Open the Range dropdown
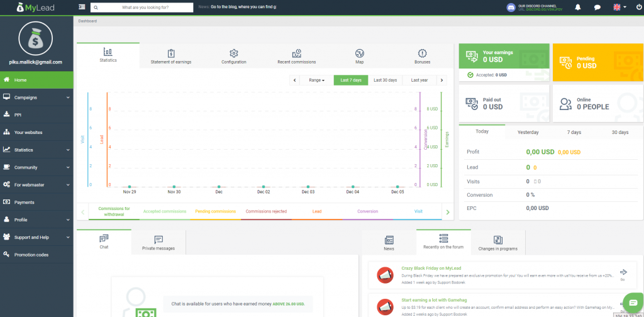 (x=316, y=81)
